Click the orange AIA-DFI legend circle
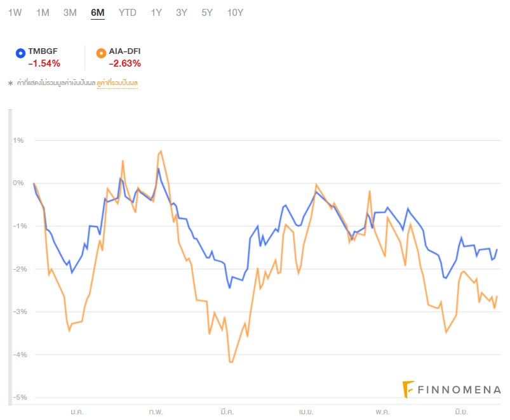510x420 pixels. tap(101, 53)
